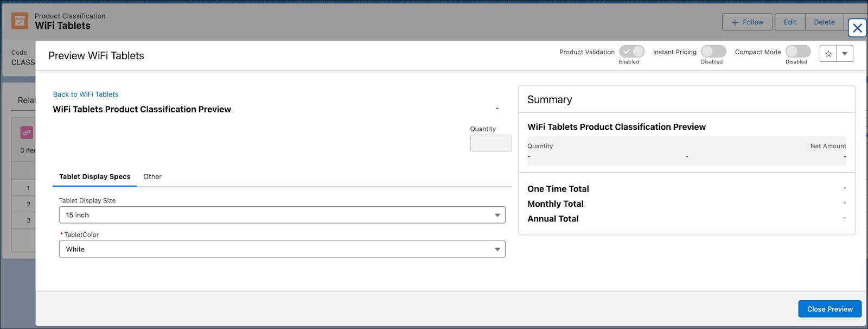
Task: Click the Back to WiFi Tablets link
Action: [x=86, y=94]
